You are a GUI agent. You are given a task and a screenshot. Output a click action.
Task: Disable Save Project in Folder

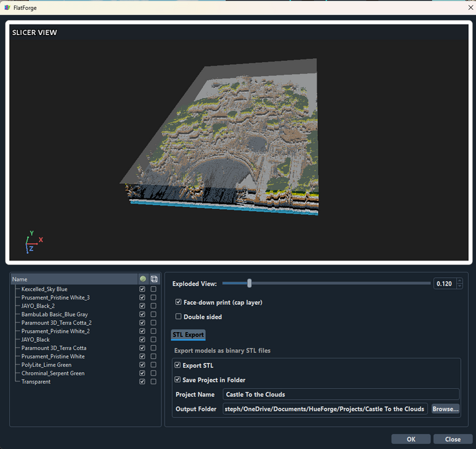[x=177, y=380]
